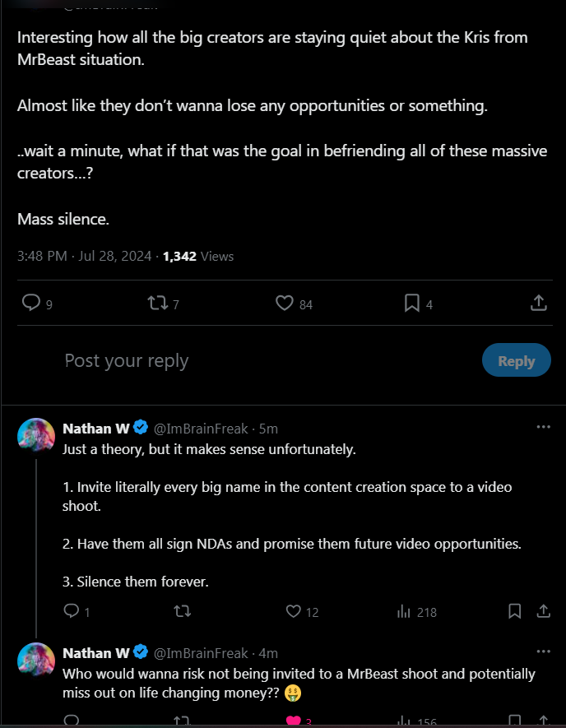
Task: Open more options on the 5m reply
Action: [543, 427]
